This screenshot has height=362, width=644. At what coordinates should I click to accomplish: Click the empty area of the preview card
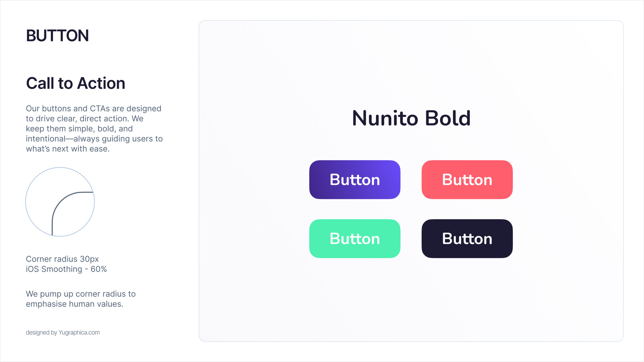[x=411, y=302]
